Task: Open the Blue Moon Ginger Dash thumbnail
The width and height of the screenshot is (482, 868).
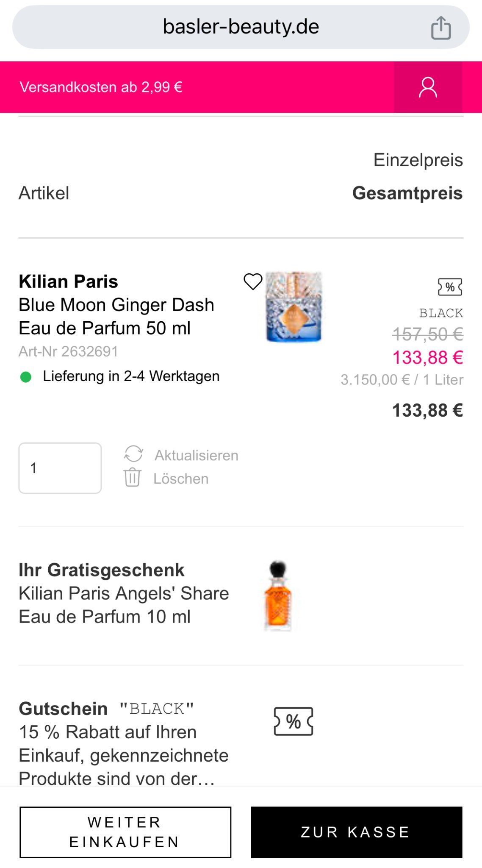Action: coord(294,307)
